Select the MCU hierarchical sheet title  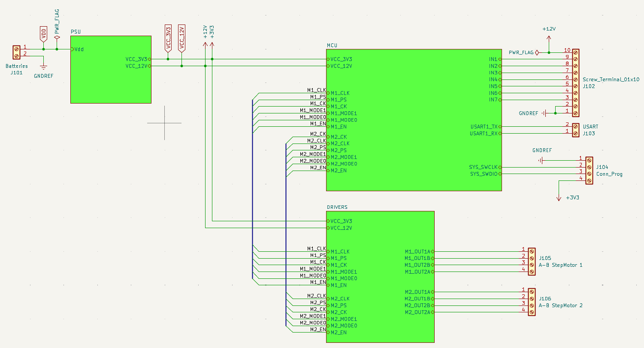pos(332,45)
